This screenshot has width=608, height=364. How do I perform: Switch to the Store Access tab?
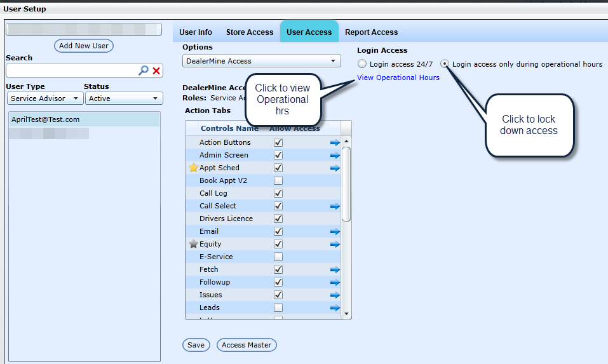point(250,32)
